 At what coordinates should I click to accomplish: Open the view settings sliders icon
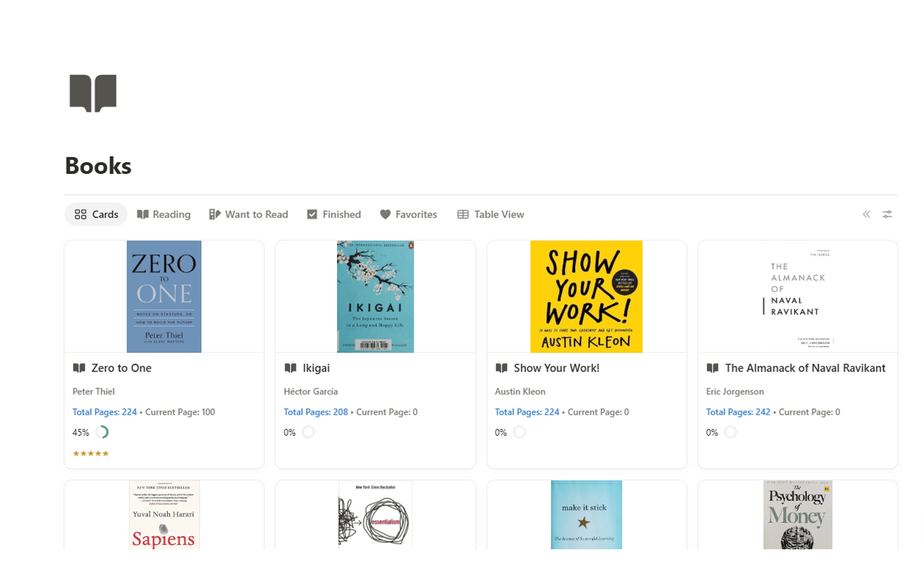887,214
